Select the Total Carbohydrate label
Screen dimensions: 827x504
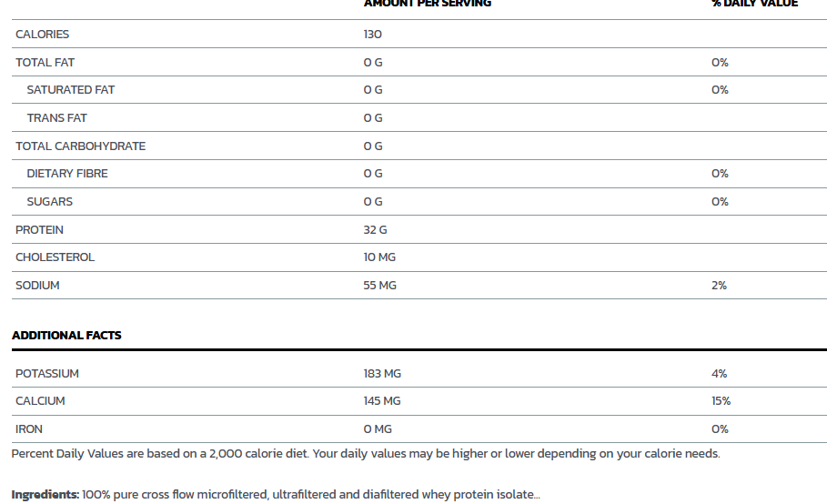80,146
